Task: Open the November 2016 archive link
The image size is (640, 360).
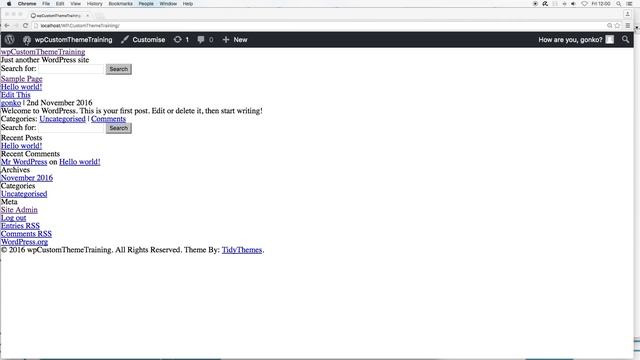Action: [x=27, y=178]
